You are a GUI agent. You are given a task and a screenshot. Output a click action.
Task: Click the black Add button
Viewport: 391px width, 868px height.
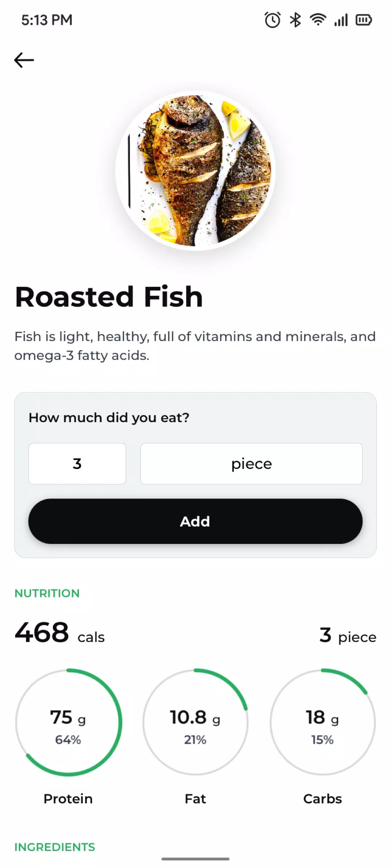[x=195, y=521]
